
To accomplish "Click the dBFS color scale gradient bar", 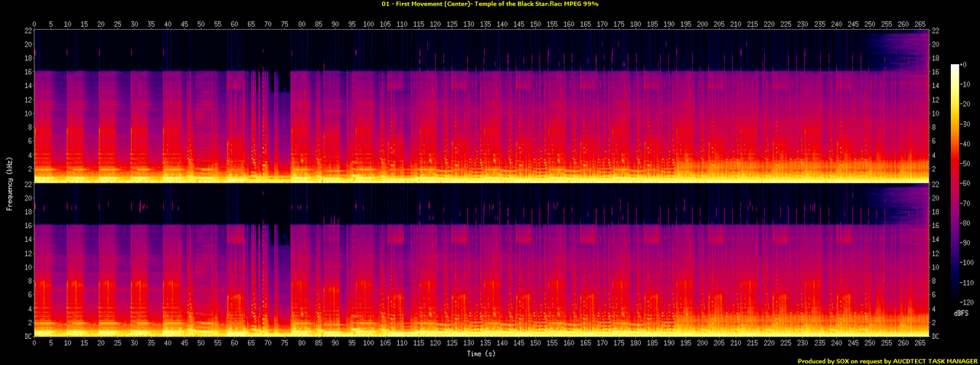I will (x=955, y=184).
